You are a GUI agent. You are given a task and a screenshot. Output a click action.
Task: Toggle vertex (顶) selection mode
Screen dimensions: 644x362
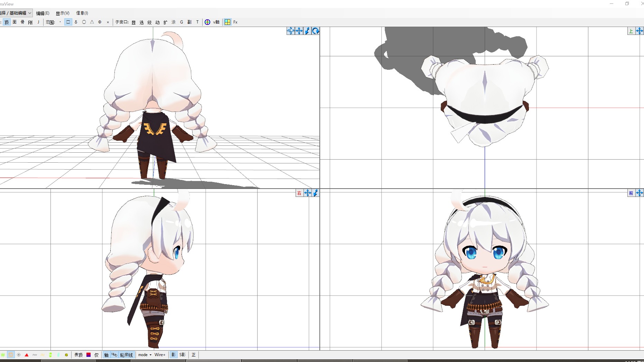tap(7, 22)
